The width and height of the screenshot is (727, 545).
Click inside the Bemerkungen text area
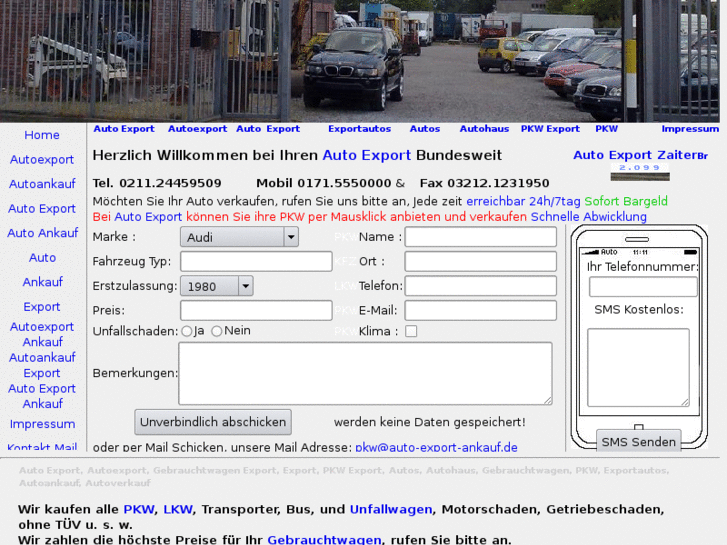pos(365,373)
